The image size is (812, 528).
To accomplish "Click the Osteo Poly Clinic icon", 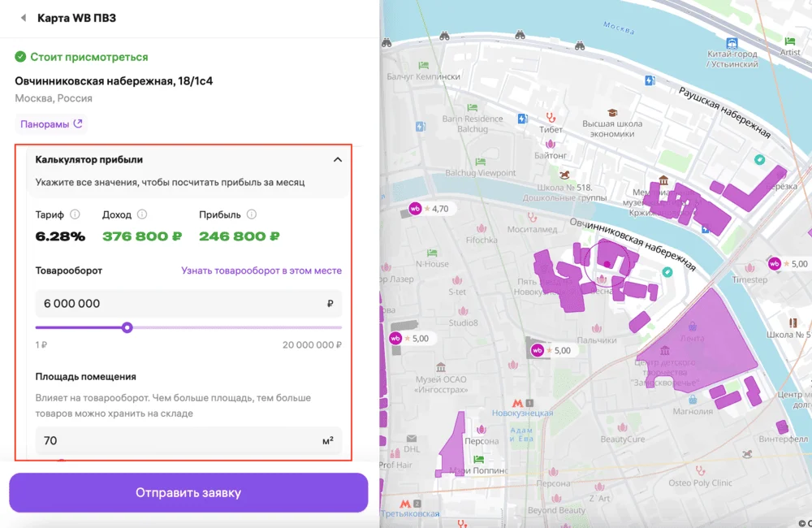I will coord(700,471).
